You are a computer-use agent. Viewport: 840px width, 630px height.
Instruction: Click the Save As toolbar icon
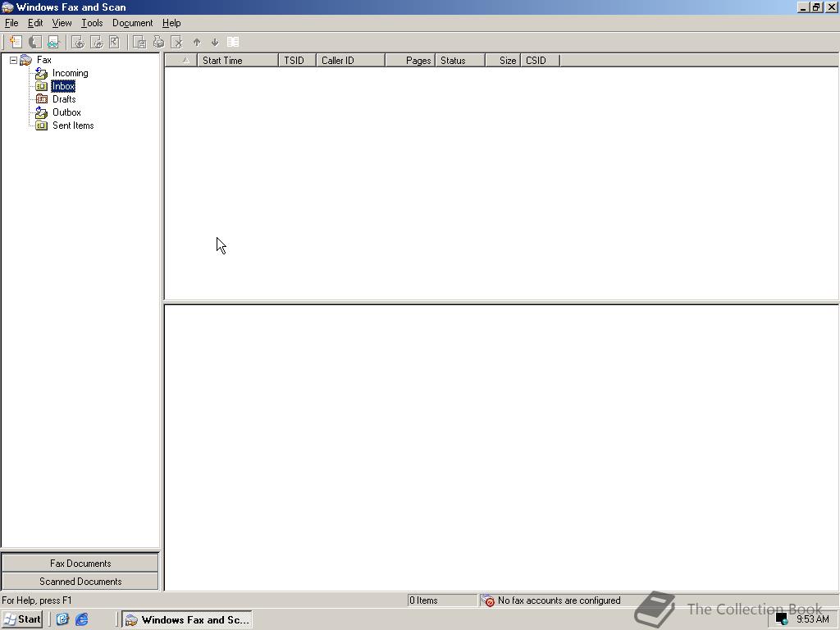pos(139,42)
